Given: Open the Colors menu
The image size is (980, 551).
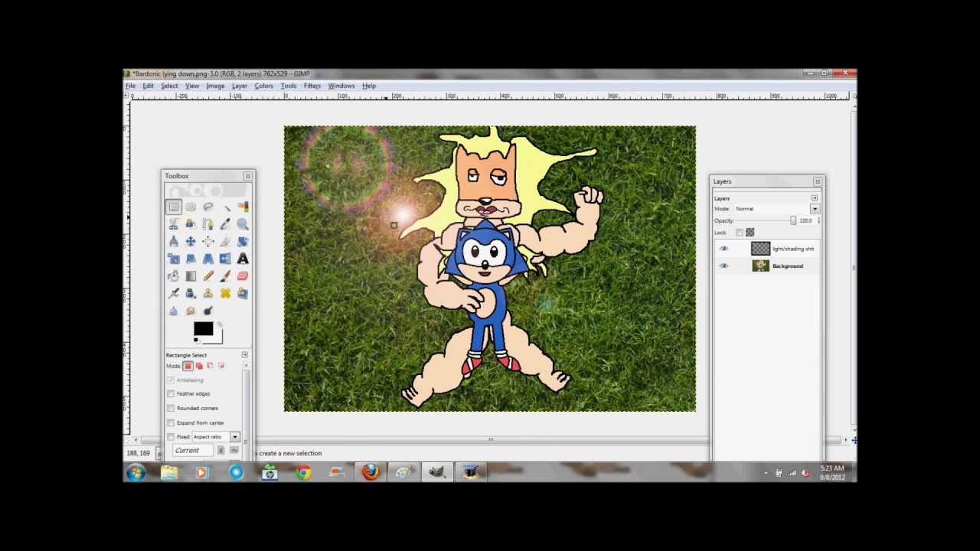Looking at the screenshot, I should (x=263, y=85).
